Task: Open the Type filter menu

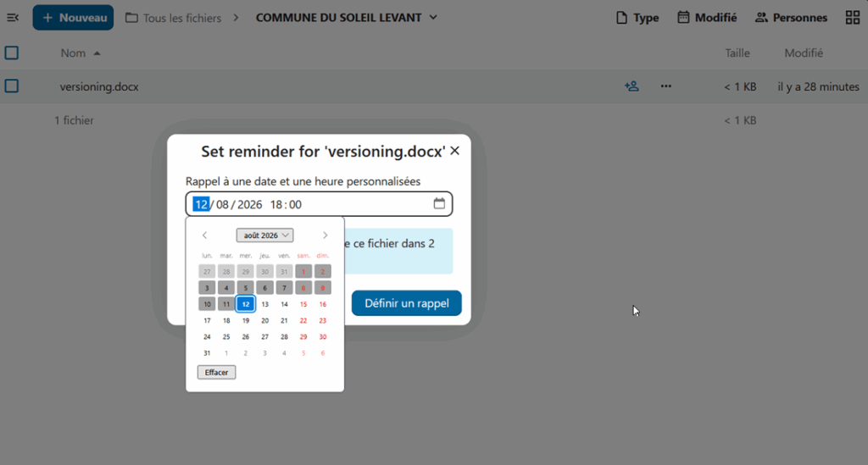Action: 637,18
